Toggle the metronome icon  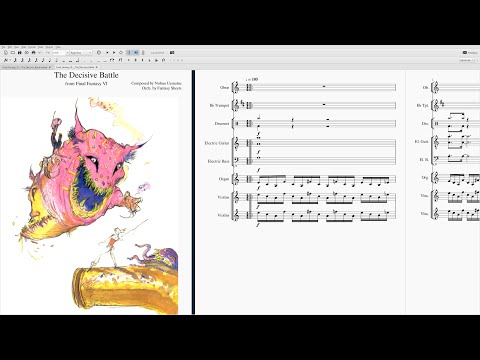coord(143,53)
